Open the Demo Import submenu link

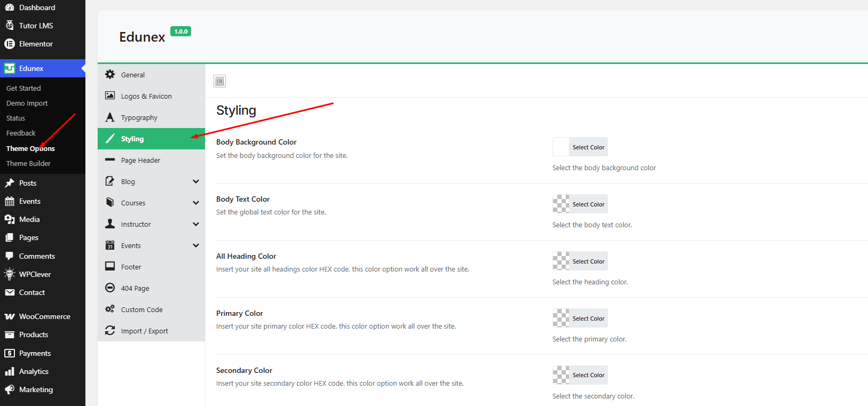click(x=27, y=103)
